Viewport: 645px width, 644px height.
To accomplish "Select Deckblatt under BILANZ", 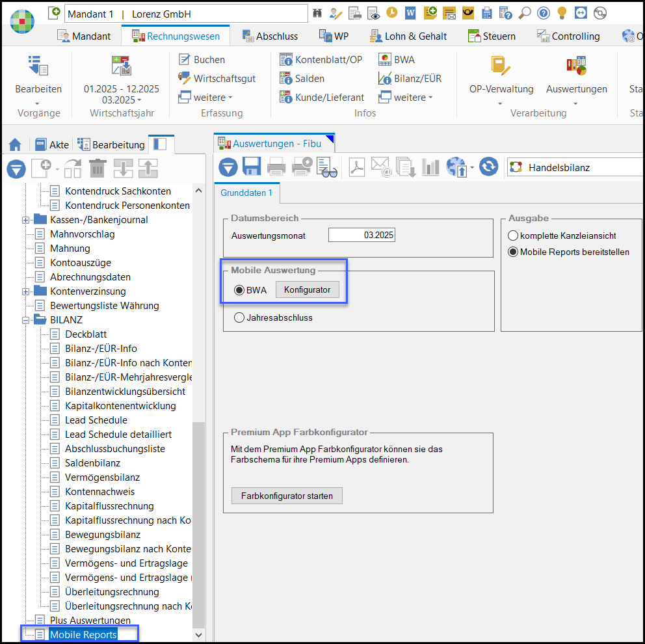I will [86, 334].
